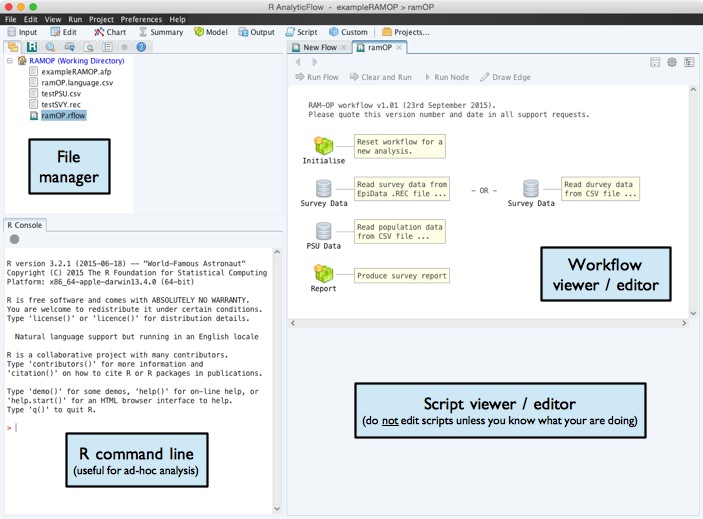
Task: Click the Draw Edge button
Action: tap(505, 77)
